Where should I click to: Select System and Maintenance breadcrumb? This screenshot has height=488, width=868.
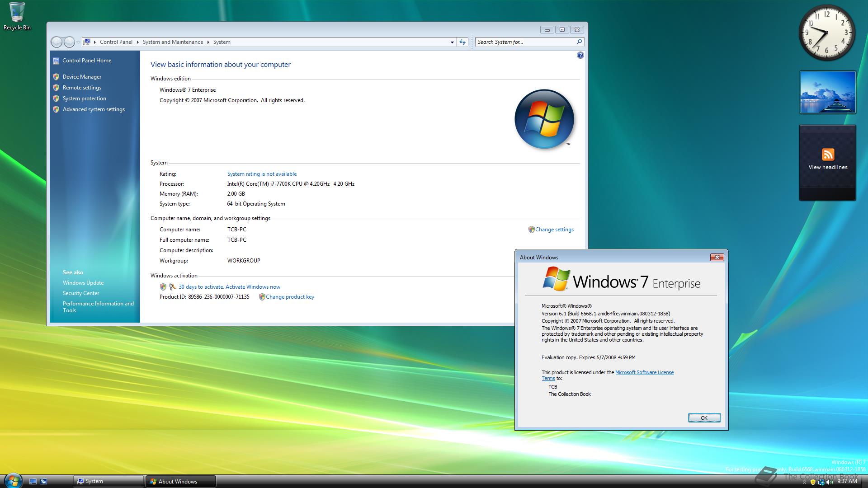(x=173, y=42)
